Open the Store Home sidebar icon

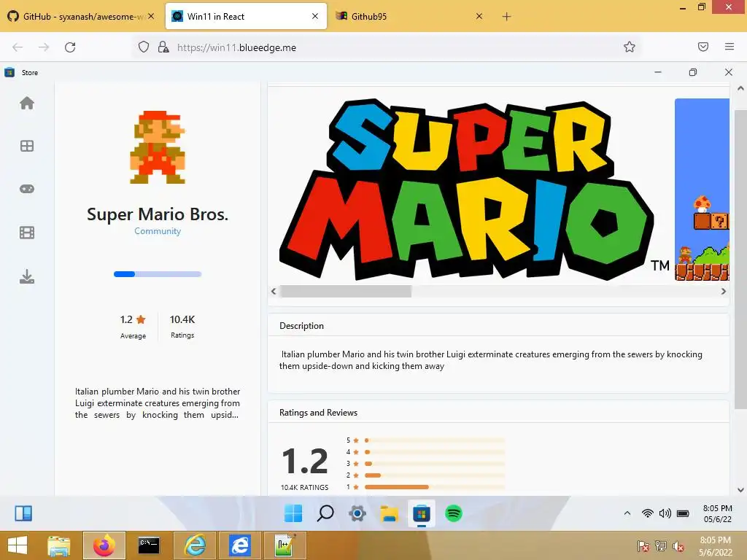click(x=27, y=103)
